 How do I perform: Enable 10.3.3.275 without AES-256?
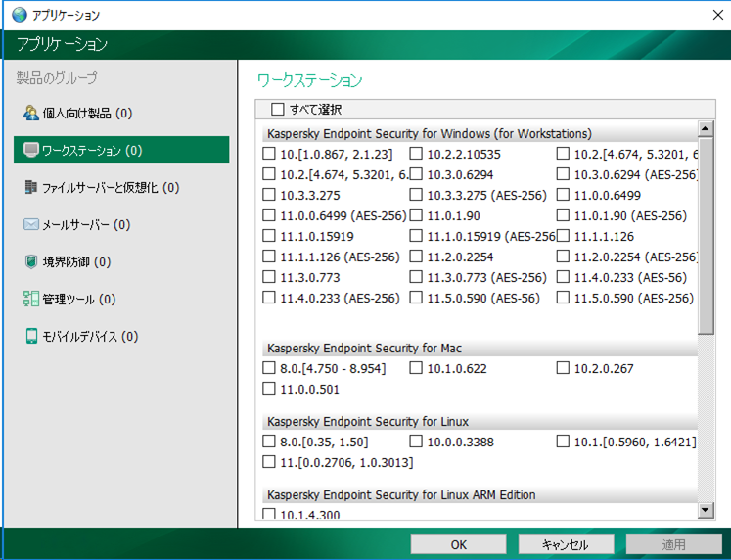click(x=269, y=195)
